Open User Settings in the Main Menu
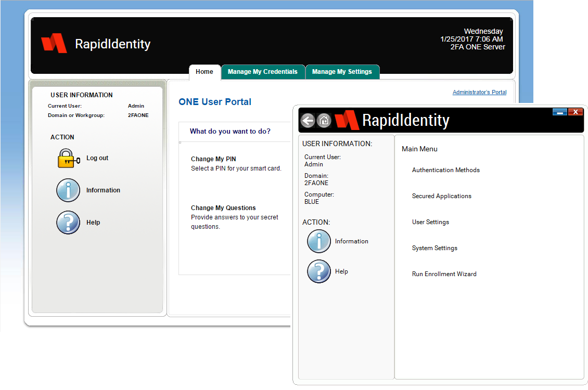Viewport: 588px width, 390px height. [430, 222]
